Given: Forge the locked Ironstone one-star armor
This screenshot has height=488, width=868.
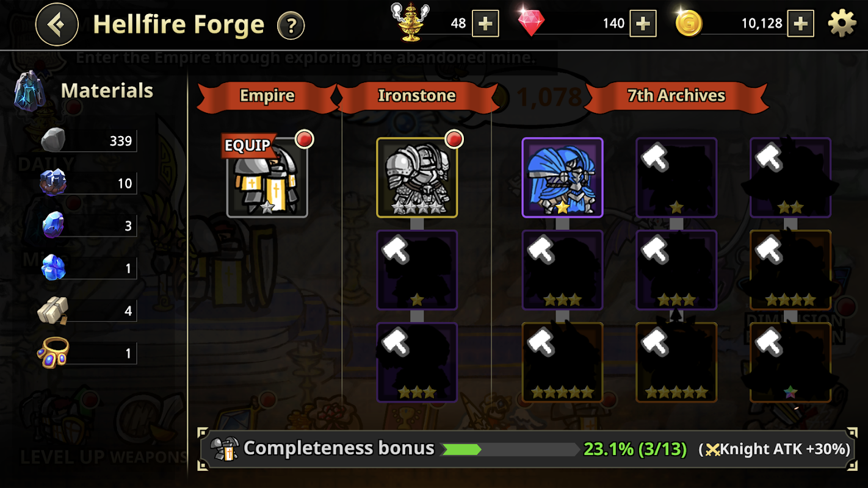Looking at the screenshot, I should click(417, 270).
